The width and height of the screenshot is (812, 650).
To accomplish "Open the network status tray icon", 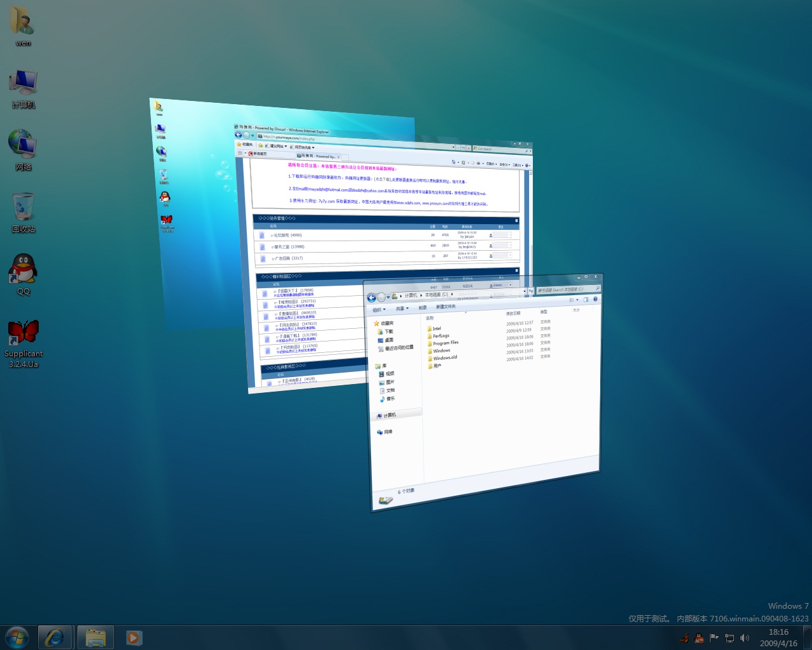I will tap(730, 638).
